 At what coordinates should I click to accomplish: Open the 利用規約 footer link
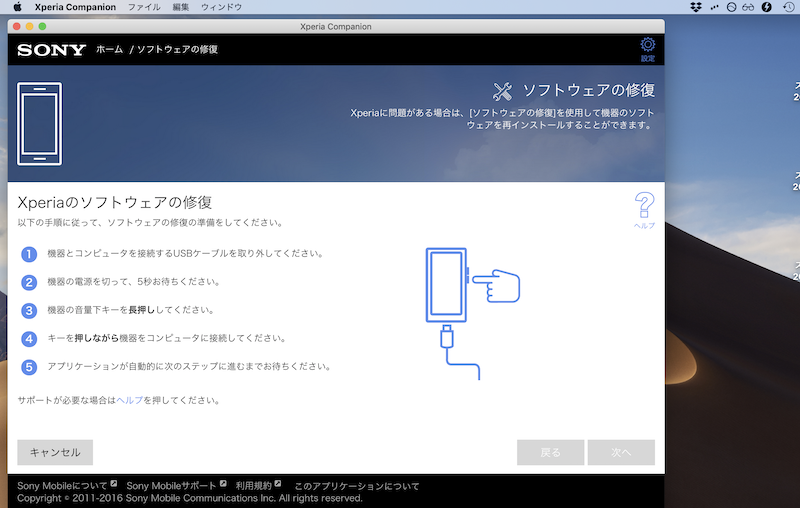[x=254, y=486]
